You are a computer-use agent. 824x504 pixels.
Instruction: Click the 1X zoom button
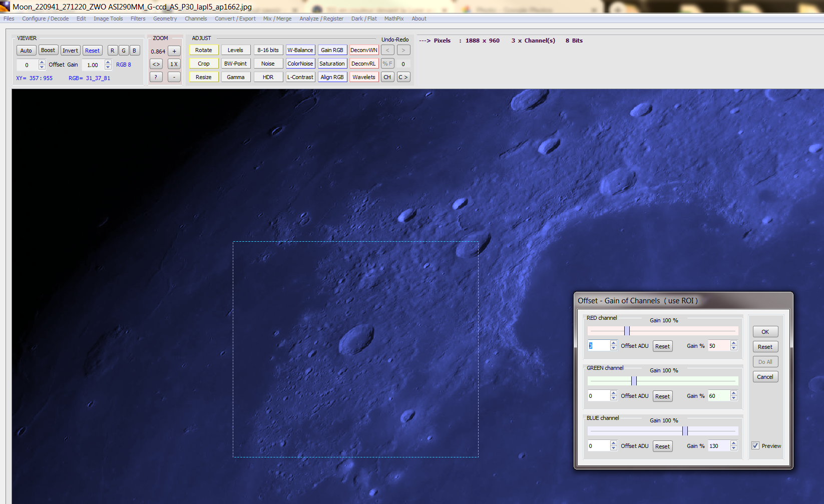(174, 64)
